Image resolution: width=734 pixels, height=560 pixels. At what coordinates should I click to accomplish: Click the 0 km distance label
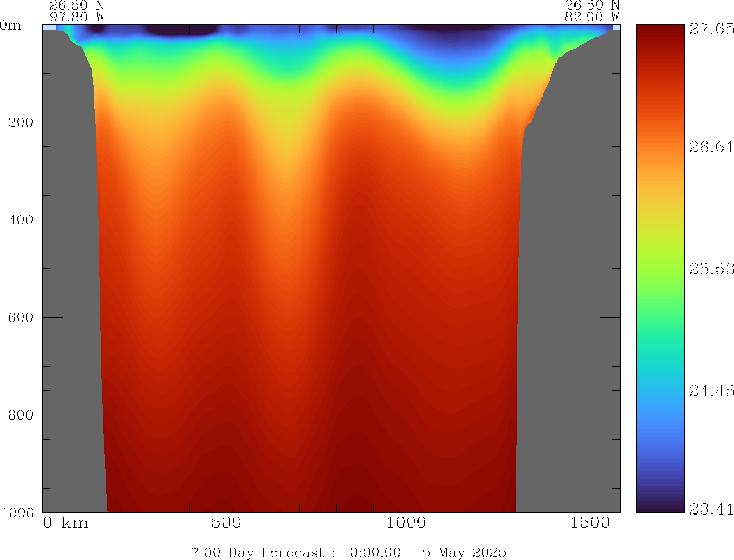pos(66,523)
